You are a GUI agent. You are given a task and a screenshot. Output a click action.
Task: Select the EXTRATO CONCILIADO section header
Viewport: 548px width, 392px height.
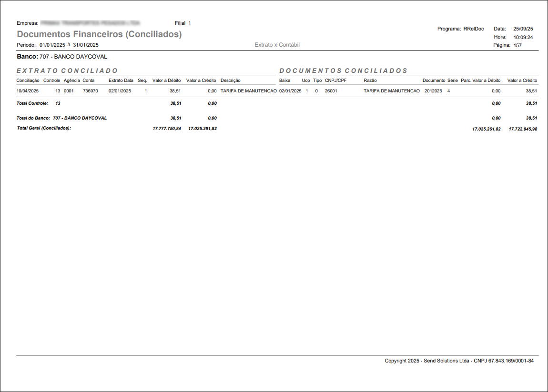(x=67, y=70)
